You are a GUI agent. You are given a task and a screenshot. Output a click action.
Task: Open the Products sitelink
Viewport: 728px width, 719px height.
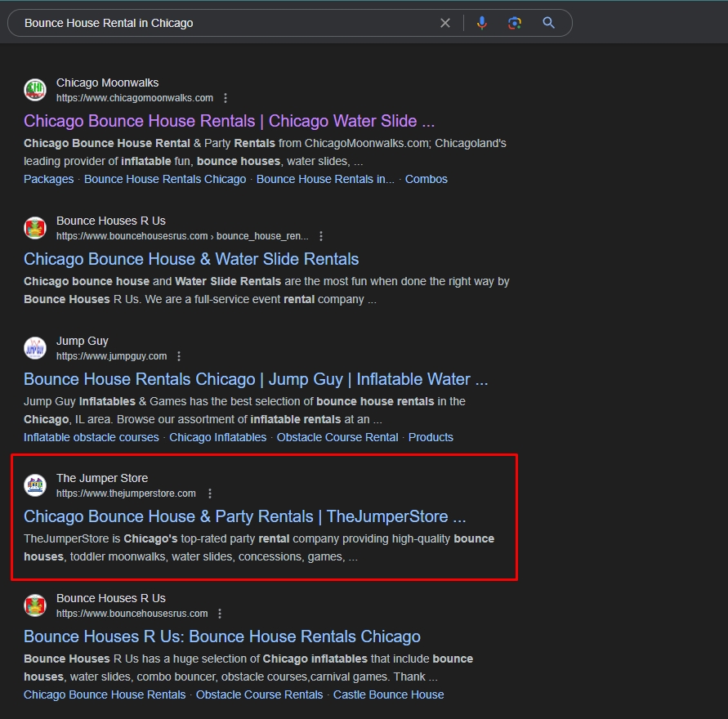[x=431, y=437]
